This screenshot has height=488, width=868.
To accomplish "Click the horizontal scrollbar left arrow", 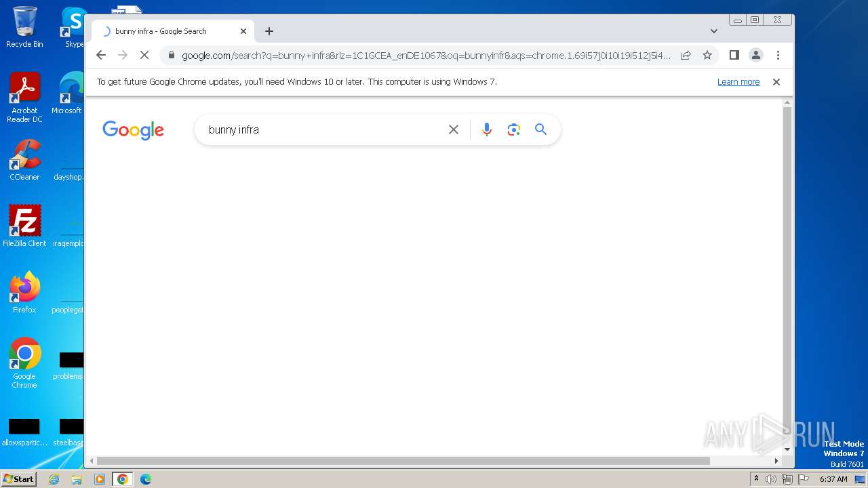I will click(x=92, y=461).
